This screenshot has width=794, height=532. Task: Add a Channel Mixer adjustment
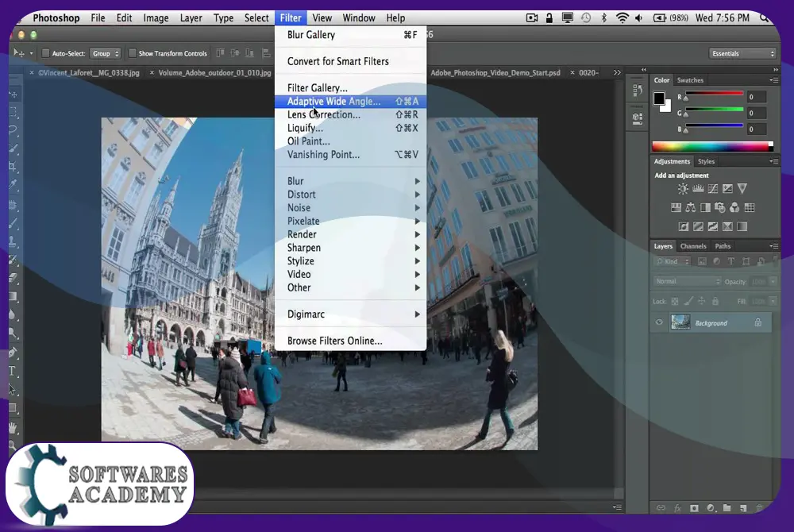734,207
